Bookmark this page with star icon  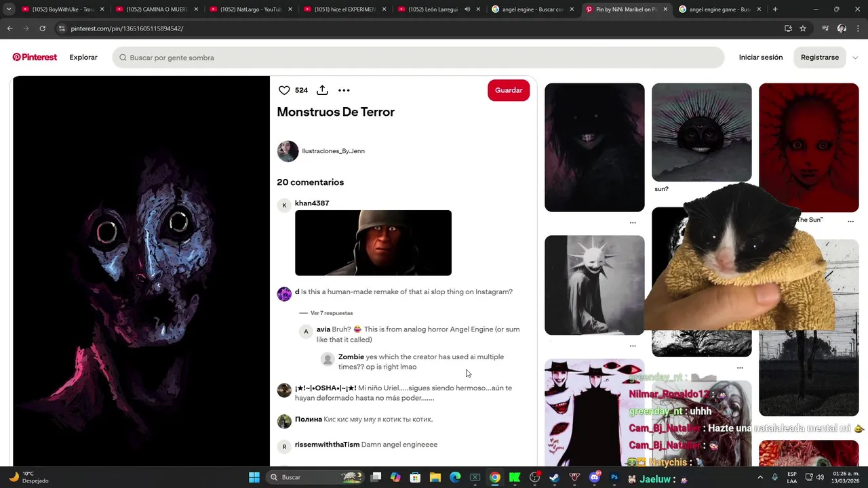(803, 28)
